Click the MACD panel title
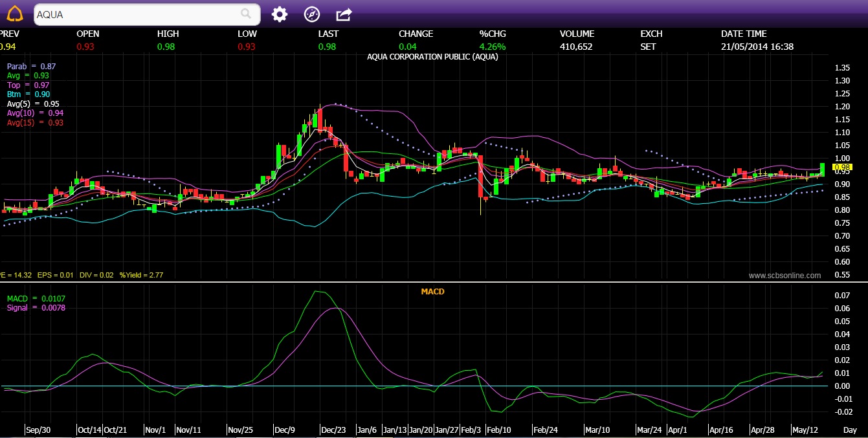 432,292
